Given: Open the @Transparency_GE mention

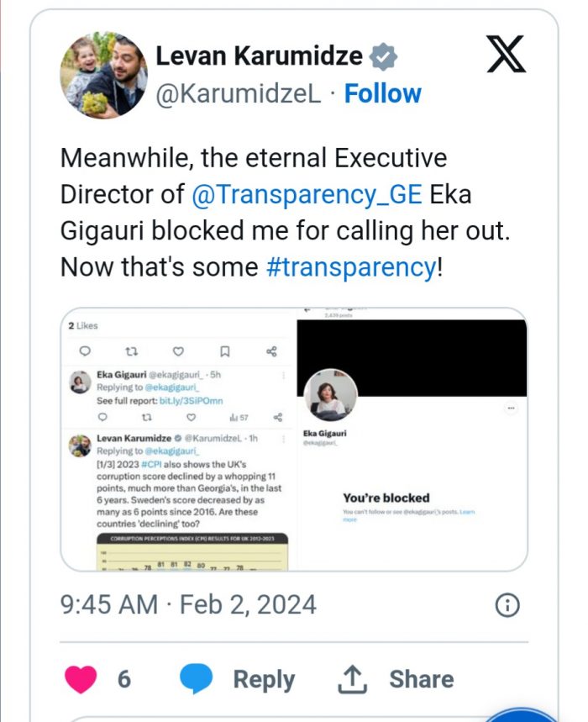Looking at the screenshot, I should [x=307, y=193].
